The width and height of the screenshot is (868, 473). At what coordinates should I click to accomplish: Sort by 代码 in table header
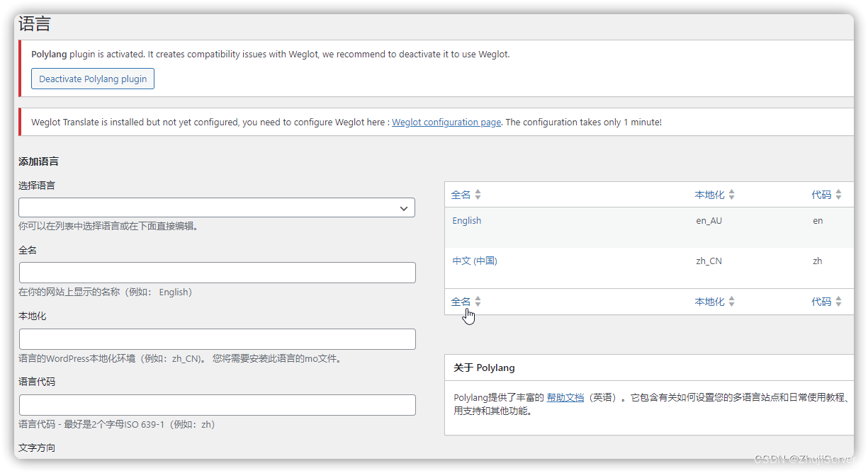(x=821, y=195)
